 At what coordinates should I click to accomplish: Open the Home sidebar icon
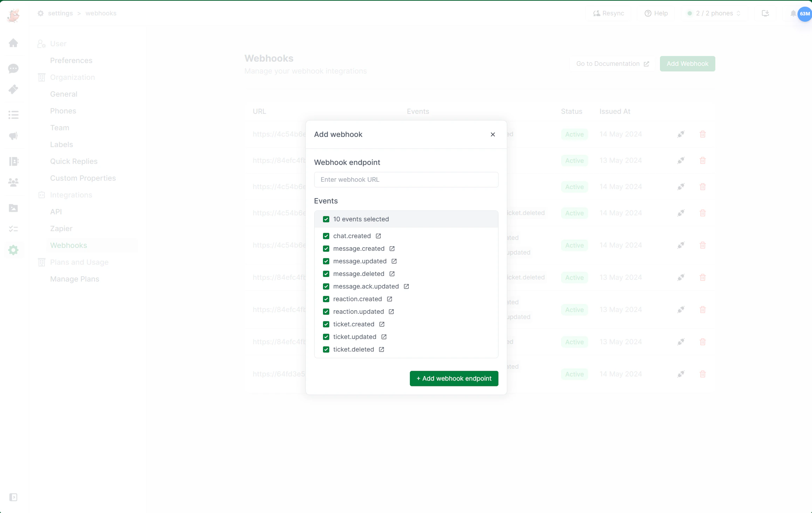point(13,43)
